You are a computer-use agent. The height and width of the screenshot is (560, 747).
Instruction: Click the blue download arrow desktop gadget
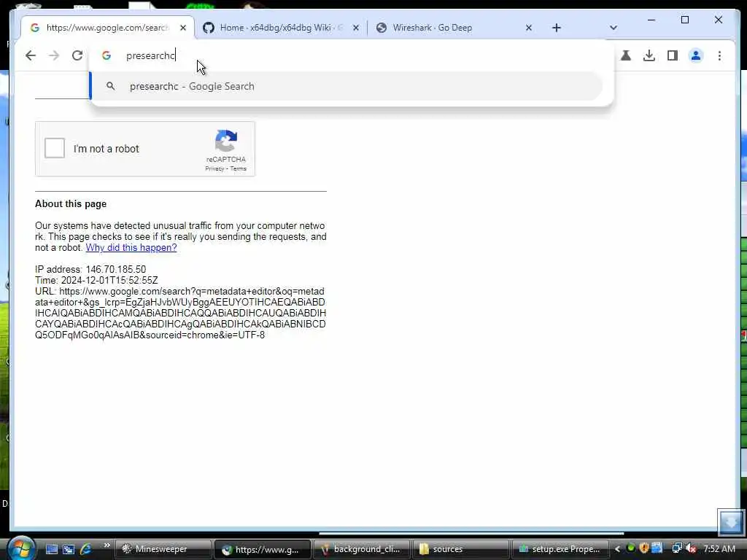pyautogui.click(x=731, y=522)
